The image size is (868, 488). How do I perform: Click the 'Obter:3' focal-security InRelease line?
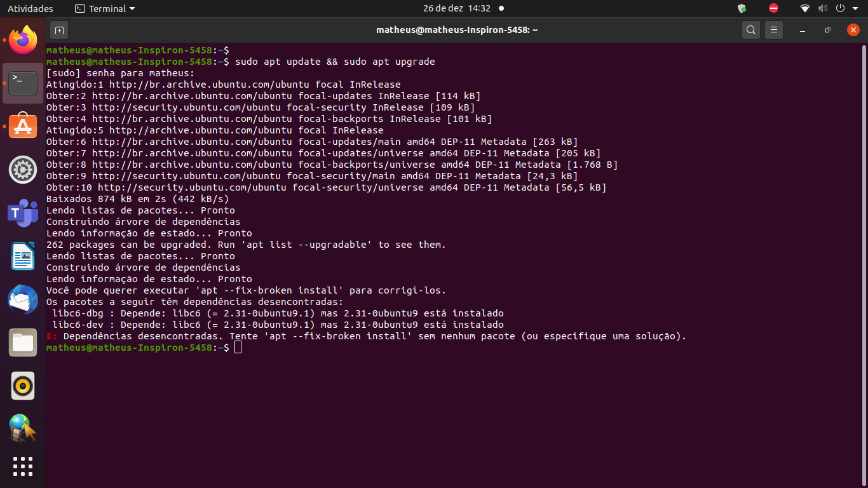point(261,107)
